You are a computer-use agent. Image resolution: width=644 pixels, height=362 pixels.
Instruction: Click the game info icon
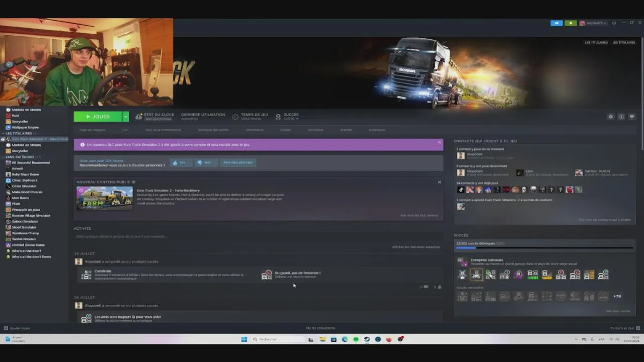pyautogui.click(x=621, y=117)
